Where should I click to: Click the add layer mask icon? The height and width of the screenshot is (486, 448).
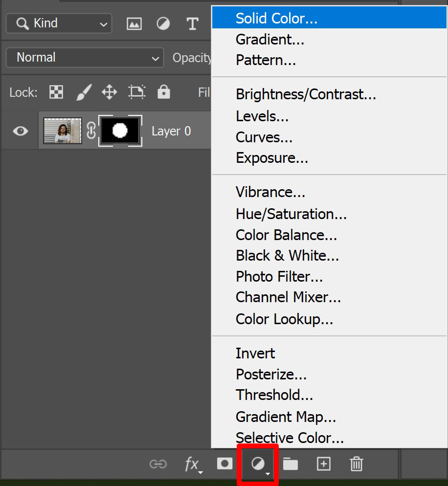click(x=225, y=464)
